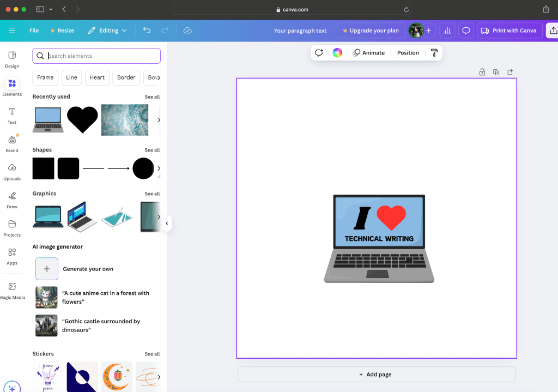Image resolution: width=558 pixels, height=392 pixels.
Task: Collapse the elements side panel
Action: click(x=167, y=223)
